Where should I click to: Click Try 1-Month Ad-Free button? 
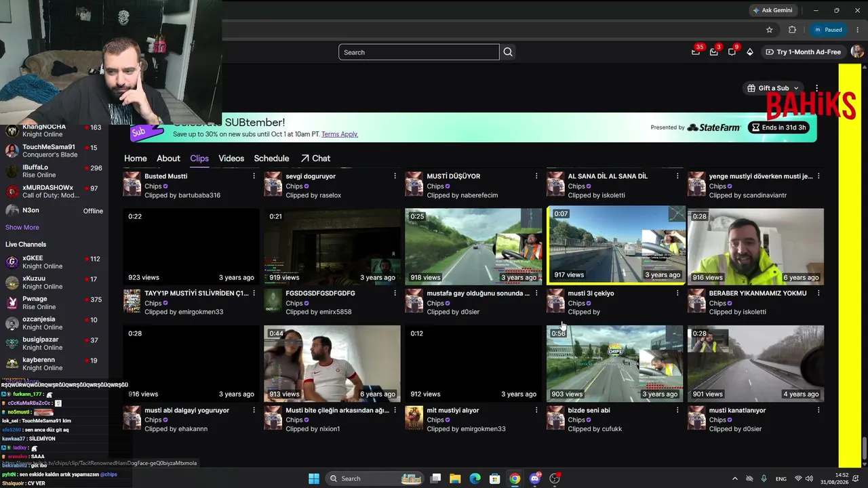803,52
